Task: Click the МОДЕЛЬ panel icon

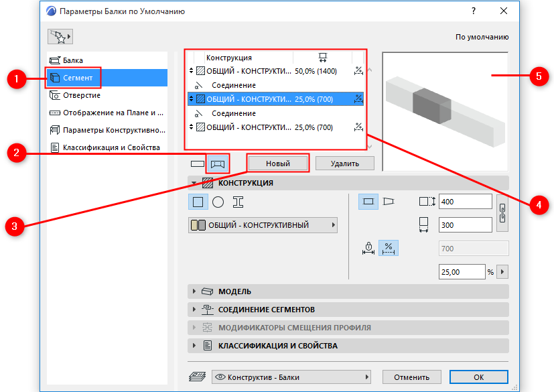Action: (x=208, y=291)
